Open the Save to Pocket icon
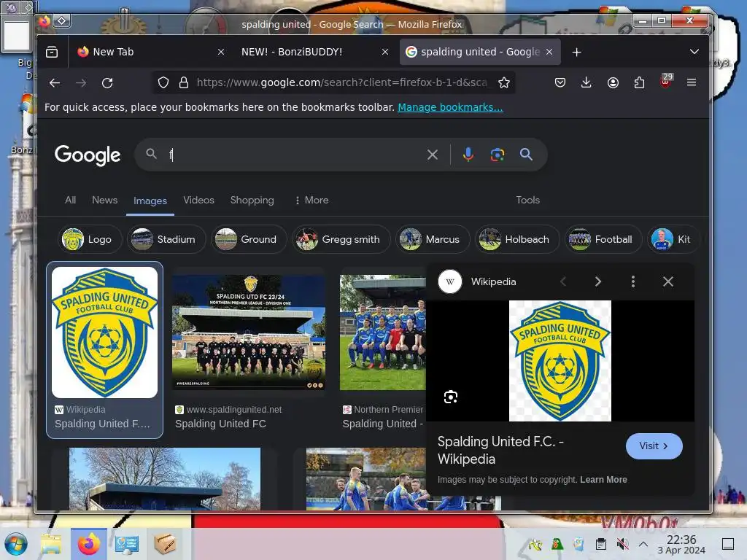The width and height of the screenshot is (747, 560). click(x=560, y=83)
